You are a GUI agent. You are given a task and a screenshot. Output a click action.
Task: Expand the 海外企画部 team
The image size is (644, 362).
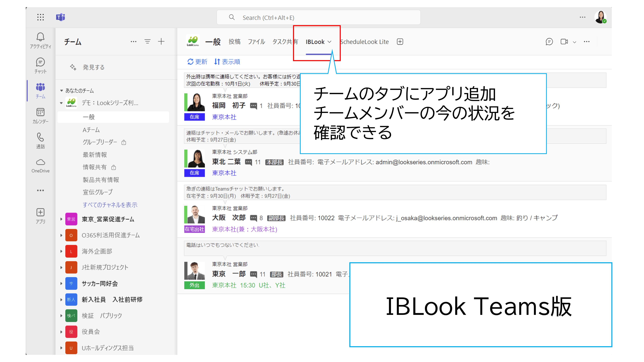(62, 251)
